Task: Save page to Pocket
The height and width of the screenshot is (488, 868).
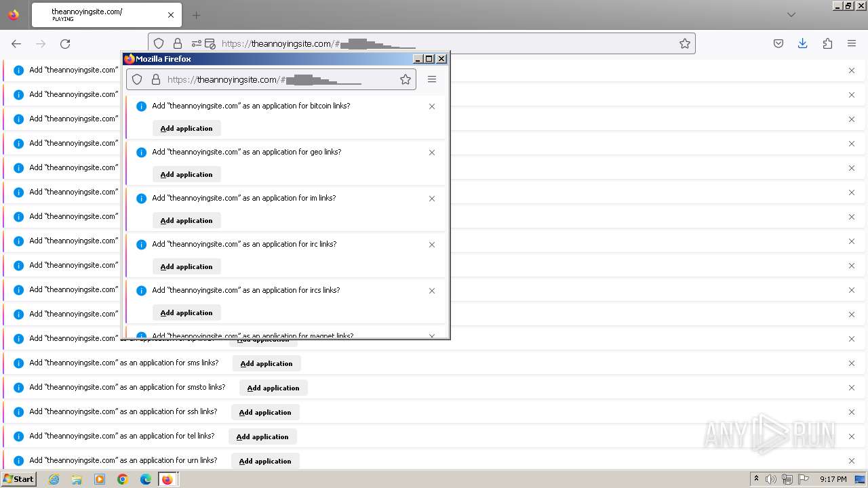Action: [778, 43]
